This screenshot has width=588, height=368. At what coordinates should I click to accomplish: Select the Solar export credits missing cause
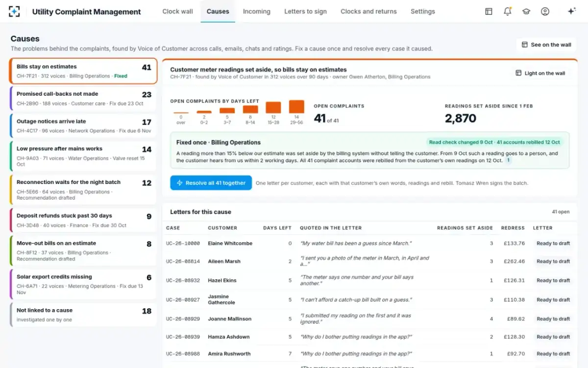click(83, 284)
